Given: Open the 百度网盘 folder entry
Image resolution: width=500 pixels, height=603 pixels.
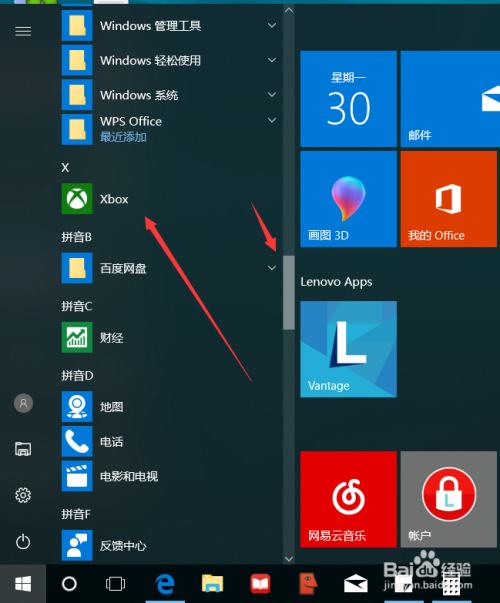Looking at the screenshot, I should click(x=169, y=268).
